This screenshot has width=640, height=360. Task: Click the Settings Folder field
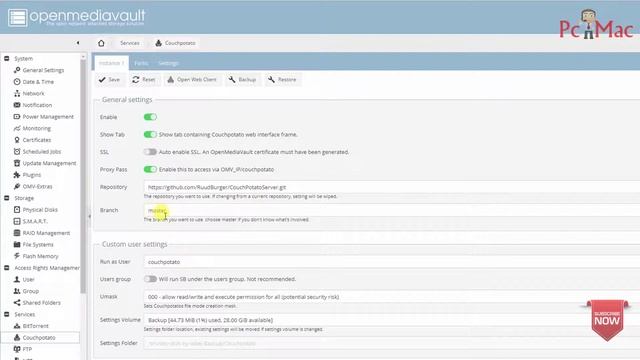[392, 343]
